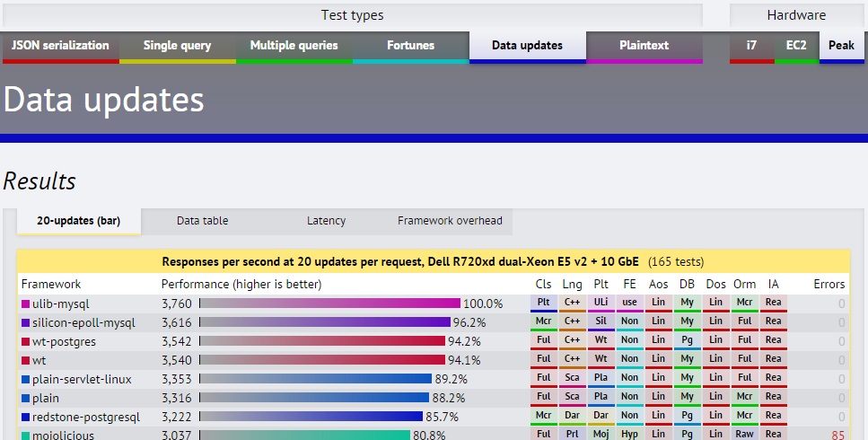Click the wt-postgres color swatch

pos(25,341)
